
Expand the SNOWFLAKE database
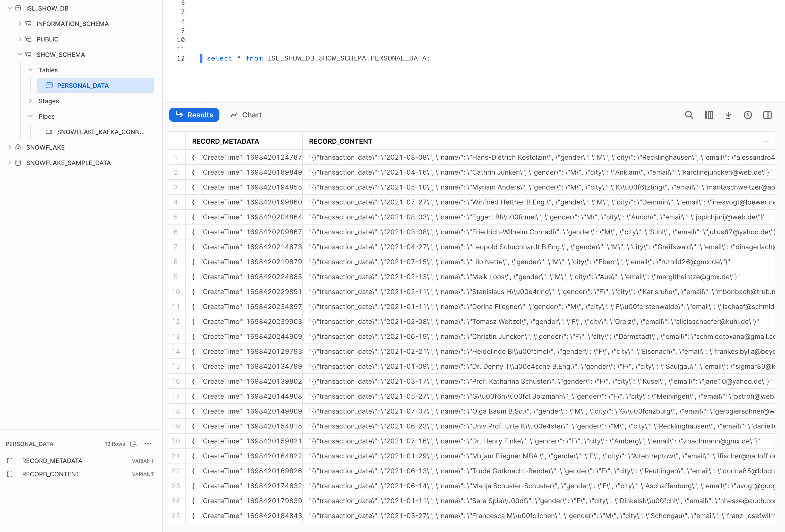(x=10, y=147)
